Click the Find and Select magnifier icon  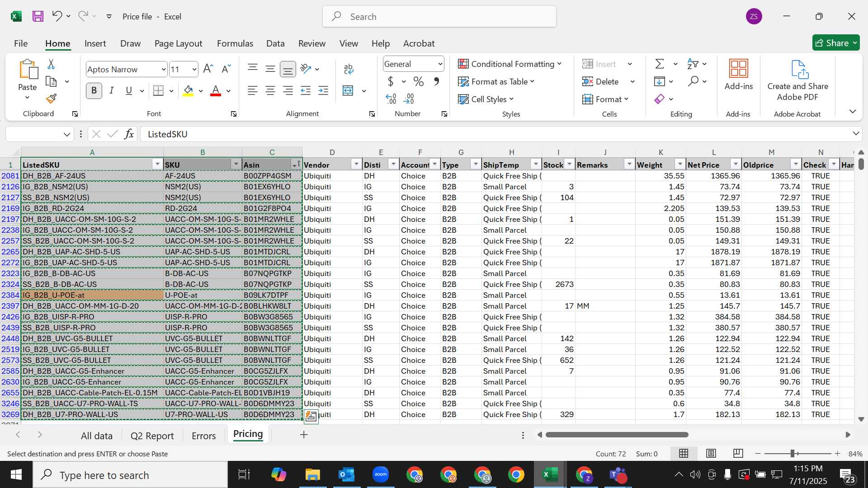tap(693, 81)
